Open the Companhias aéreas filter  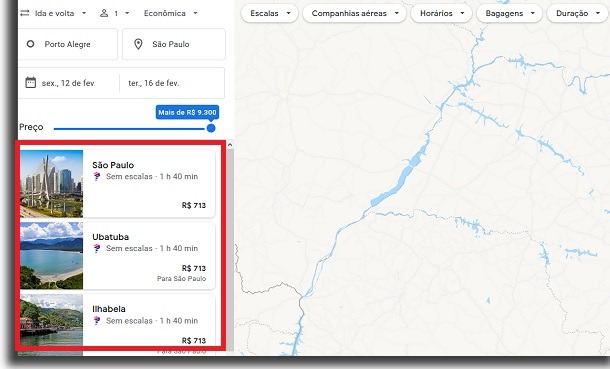click(355, 13)
